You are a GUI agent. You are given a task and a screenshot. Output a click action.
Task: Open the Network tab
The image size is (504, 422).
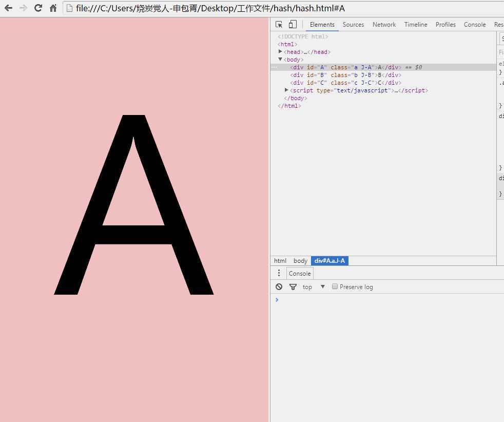384,25
